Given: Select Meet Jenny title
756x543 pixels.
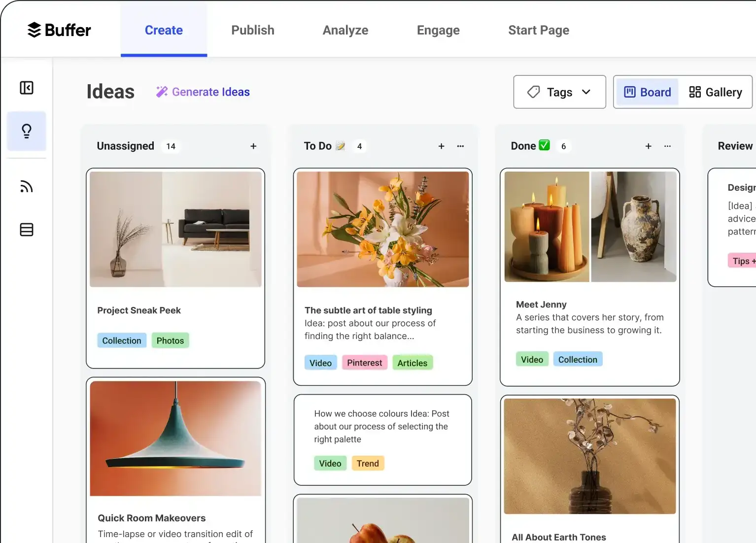Looking at the screenshot, I should pyautogui.click(x=541, y=305).
